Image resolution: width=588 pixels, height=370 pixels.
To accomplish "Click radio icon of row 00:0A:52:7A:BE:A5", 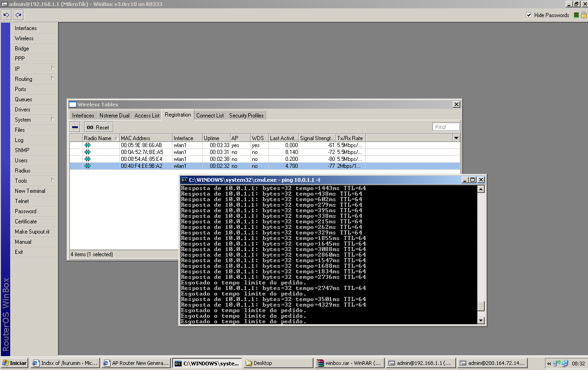I will coord(88,152).
